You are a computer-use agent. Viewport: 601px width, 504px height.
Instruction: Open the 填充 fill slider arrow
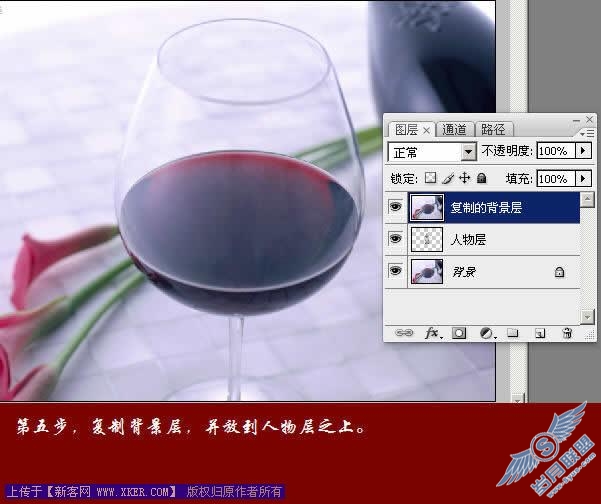click(583, 178)
